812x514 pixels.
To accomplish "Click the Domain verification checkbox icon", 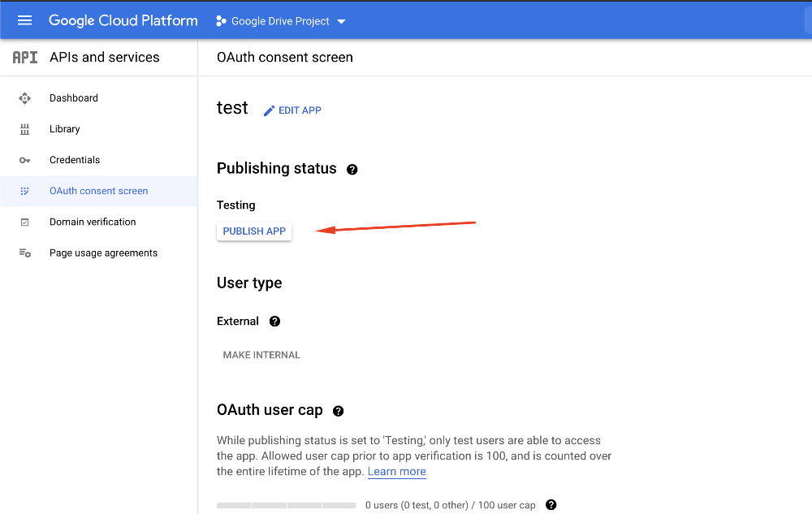I will coord(24,222).
